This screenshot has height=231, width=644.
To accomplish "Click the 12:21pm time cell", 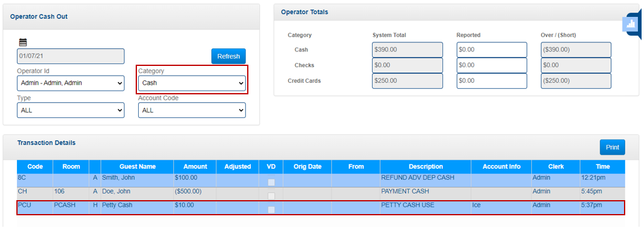I will pyautogui.click(x=603, y=181).
